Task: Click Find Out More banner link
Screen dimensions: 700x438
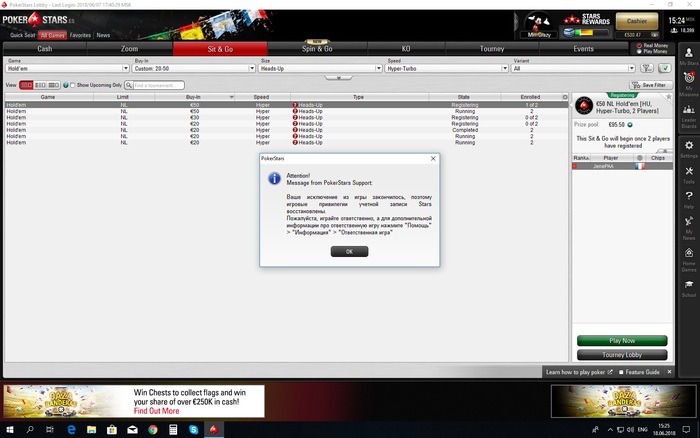Action: click(156, 411)
